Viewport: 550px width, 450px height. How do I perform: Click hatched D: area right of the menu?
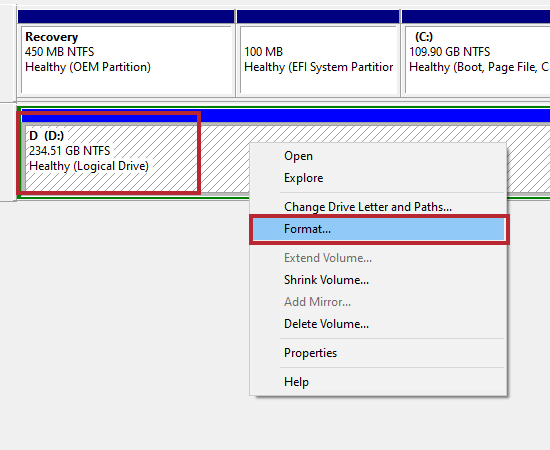[x=528, y=159]
